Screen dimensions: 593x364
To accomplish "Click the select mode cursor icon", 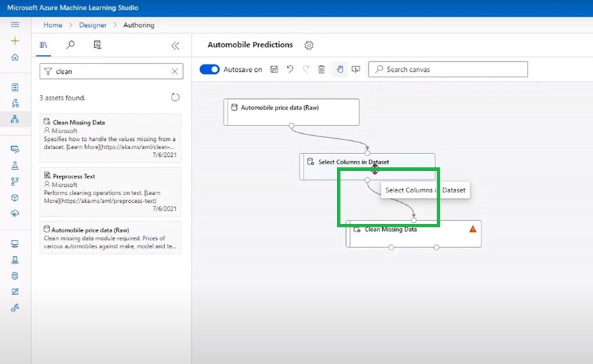I will pyautogui.click(x=356, y=69).
